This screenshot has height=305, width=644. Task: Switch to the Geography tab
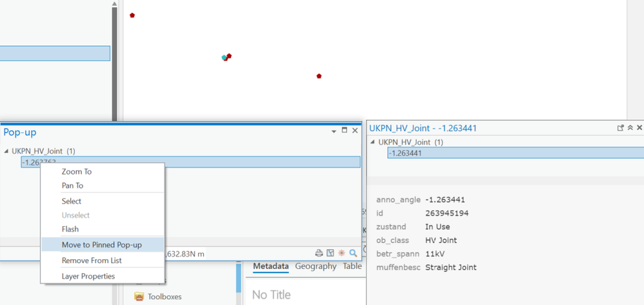click(x=316, y=266)
